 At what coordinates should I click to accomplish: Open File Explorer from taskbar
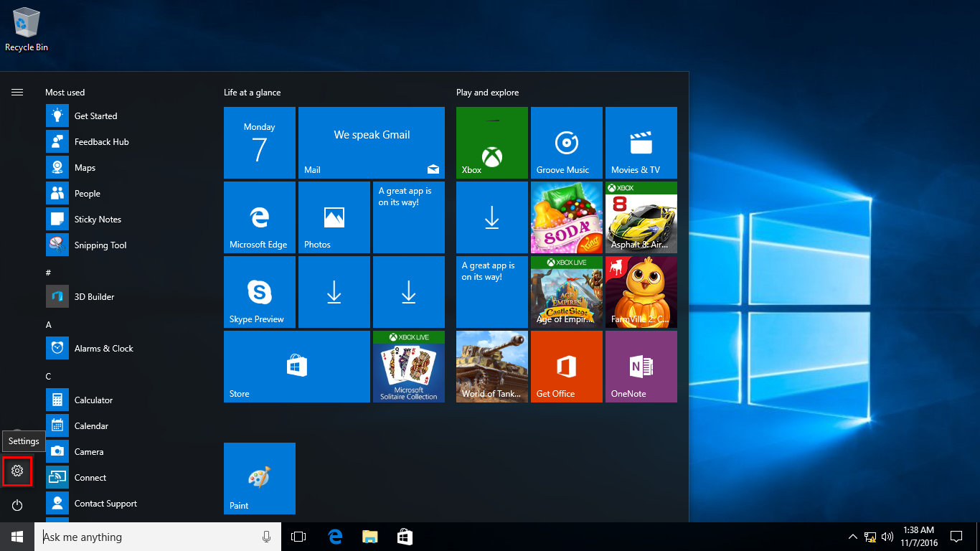click(369, 537)
